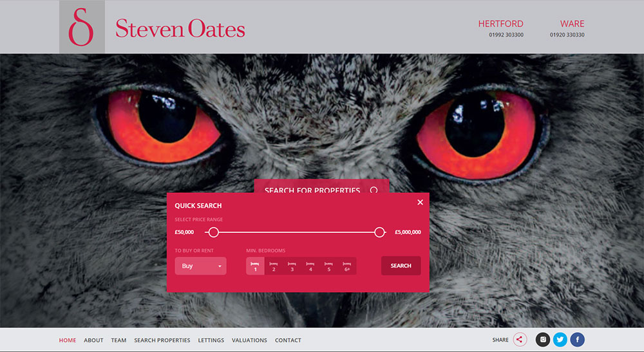This screenshot has width=644, height=352.
Task: Click the Ware office link
Action: point(572,24)
